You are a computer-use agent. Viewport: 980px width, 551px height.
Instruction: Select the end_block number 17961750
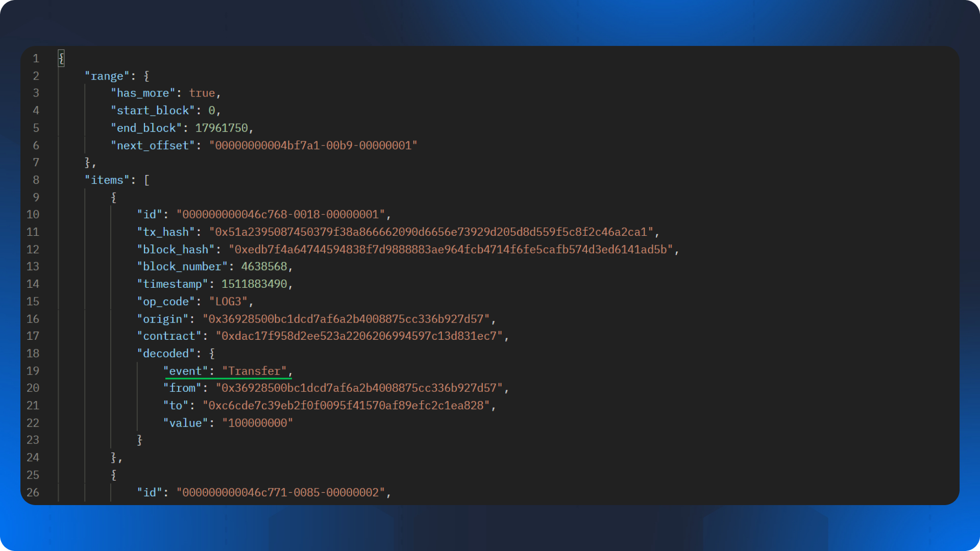pos(222,128)
